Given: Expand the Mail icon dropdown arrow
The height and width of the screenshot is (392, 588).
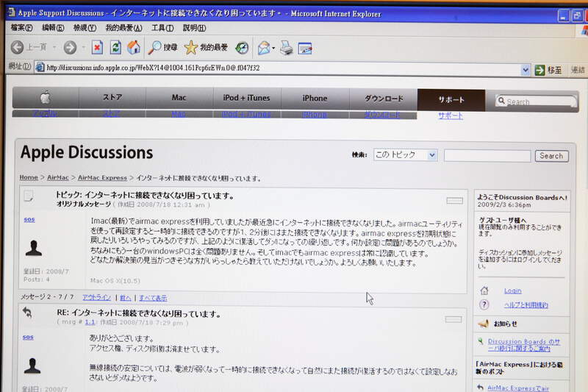Looking at the screenshot, I should point(273,49).
